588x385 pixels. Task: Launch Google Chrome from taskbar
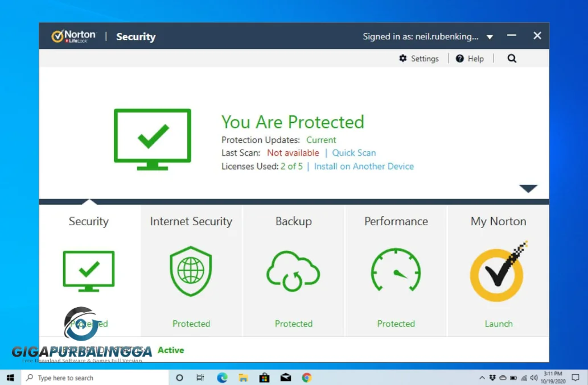point(307,378)
